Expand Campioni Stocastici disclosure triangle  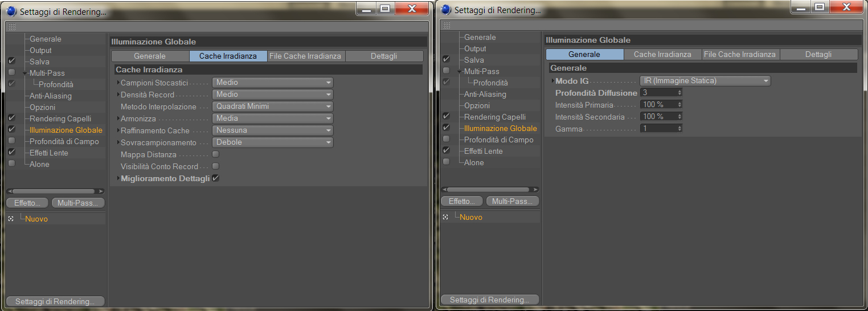[118, 83]
